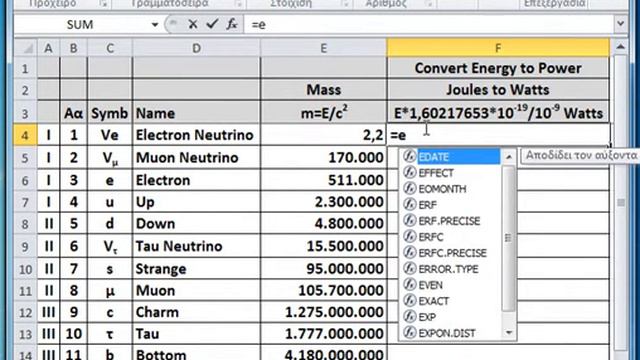Select row 13 header
640x360 pixels.
(x=25, y=334)
